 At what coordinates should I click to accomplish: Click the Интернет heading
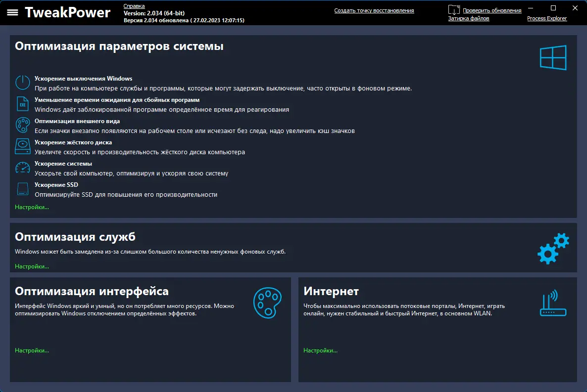pos(331,291)
